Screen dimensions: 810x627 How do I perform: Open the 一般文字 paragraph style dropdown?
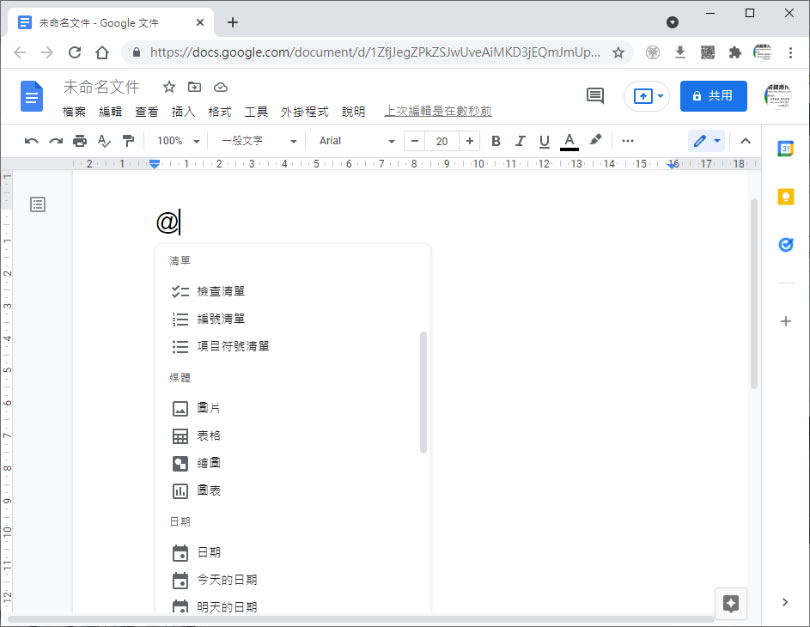click(x=259, y=141)
